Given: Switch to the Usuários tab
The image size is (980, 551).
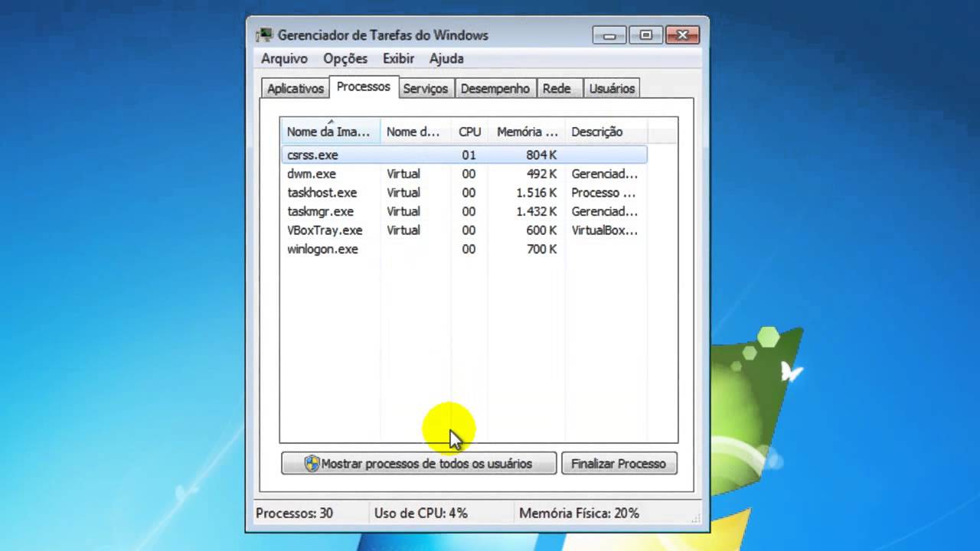Looking at the screenshot, I should click(612, 89).
